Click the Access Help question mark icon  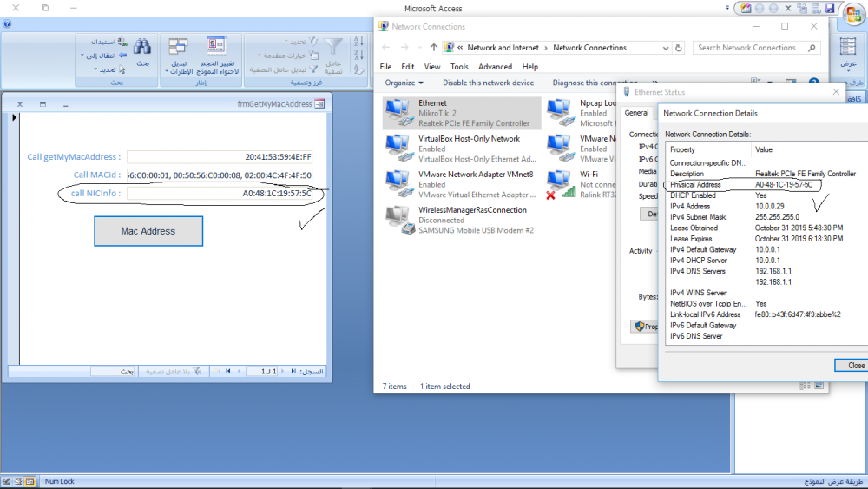coord(7,23)
